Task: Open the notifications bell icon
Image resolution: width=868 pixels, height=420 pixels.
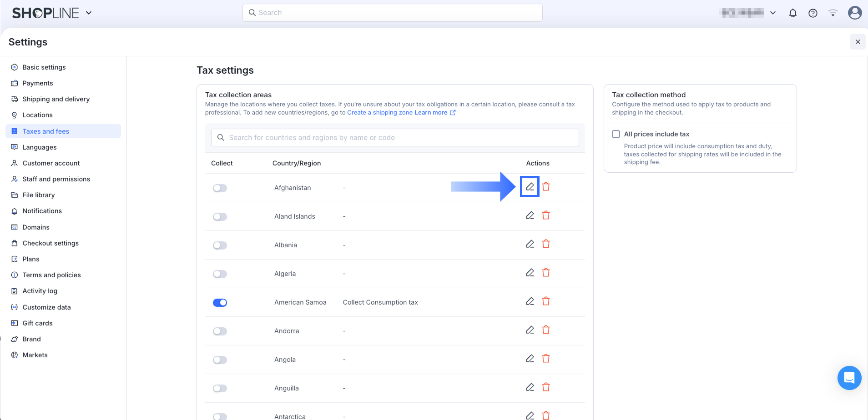Action: [792, 13]
